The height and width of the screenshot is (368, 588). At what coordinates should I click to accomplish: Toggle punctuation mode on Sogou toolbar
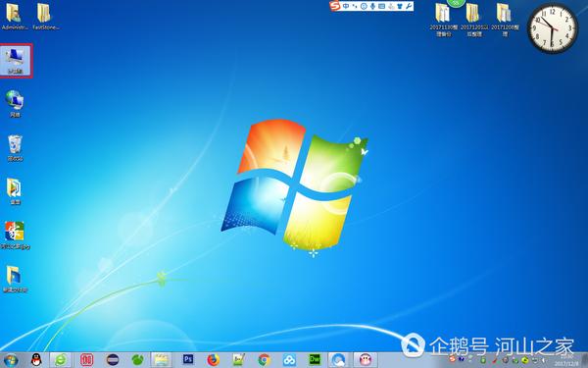[x=355, y=6]
